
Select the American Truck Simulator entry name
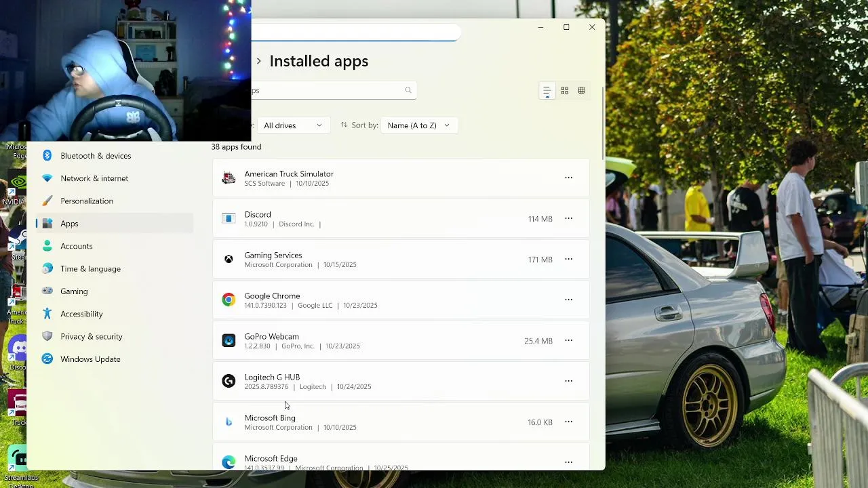tap(289, 174)
